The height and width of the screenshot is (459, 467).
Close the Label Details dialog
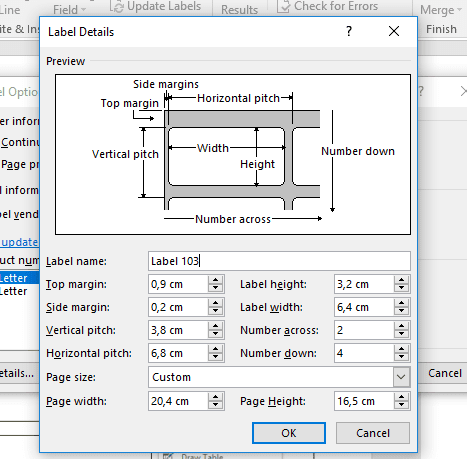point(394,31)
